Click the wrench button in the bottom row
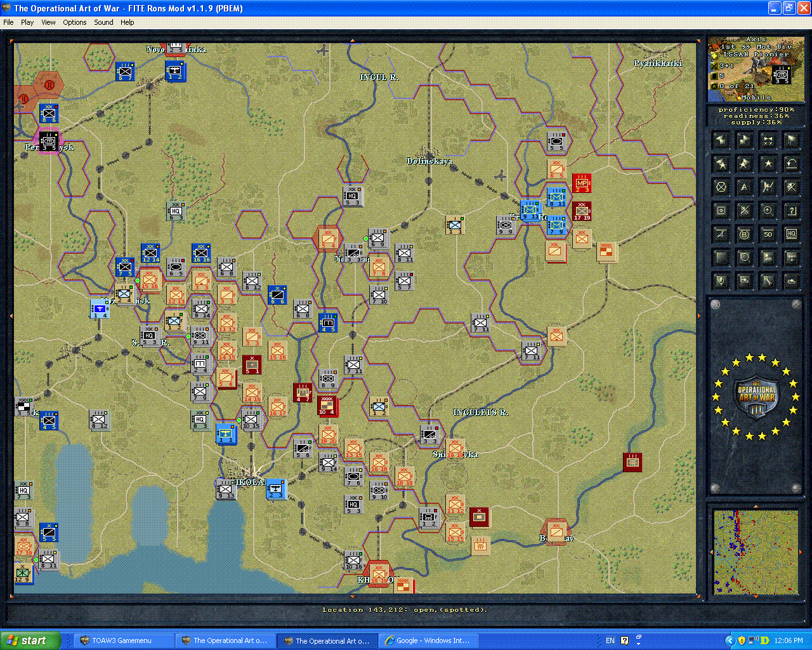This screenshot has width=812, height=650. coord(768,281)
